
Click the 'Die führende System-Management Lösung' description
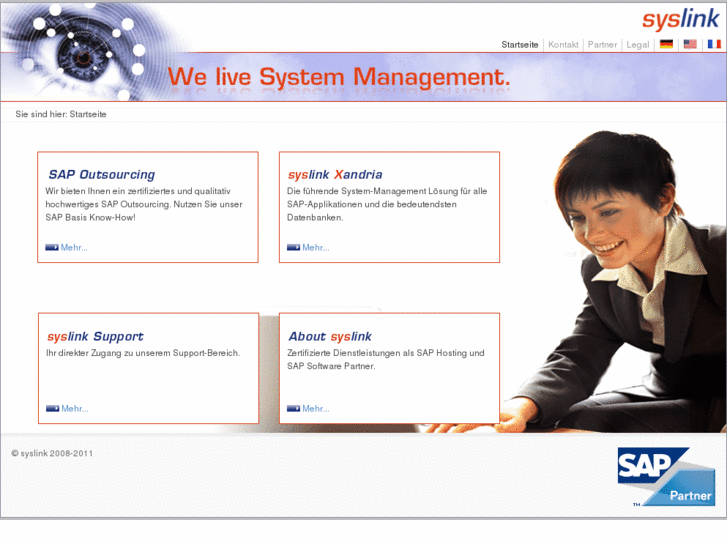tap(387, 204)
